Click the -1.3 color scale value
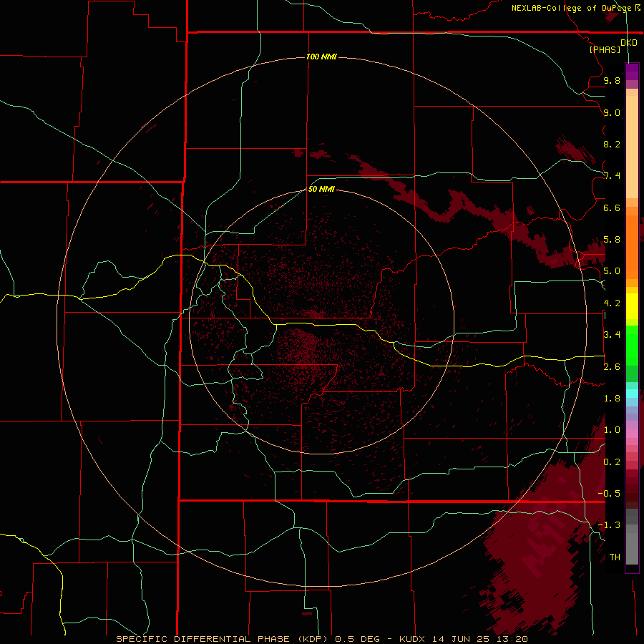Image resolution: width=644 pixels, height=644 pixels. (x=609, y=525)
